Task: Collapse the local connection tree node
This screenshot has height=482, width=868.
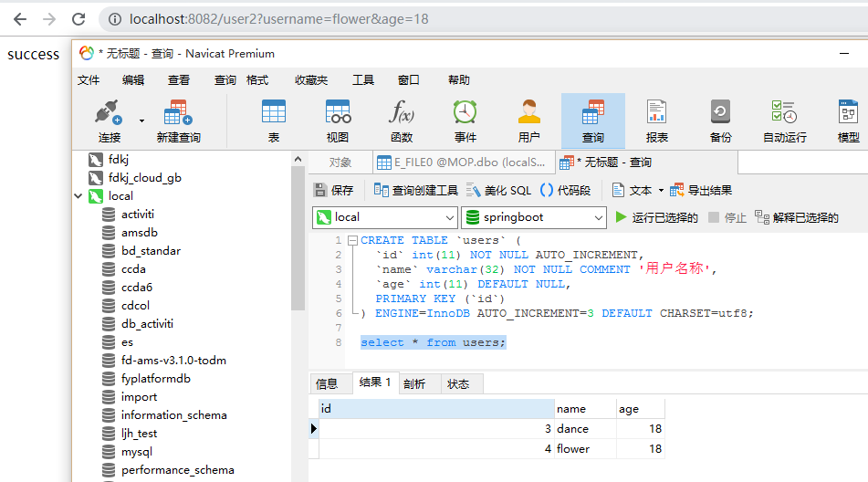Action: (78, 196)
